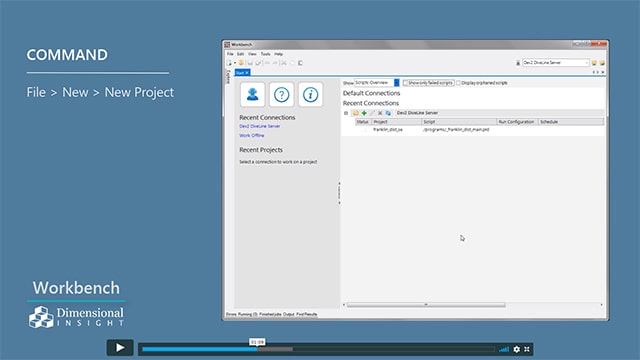Screen dimensions: 640x360
Task: Click the video progress bar
Action: click(x=318, y=349)
